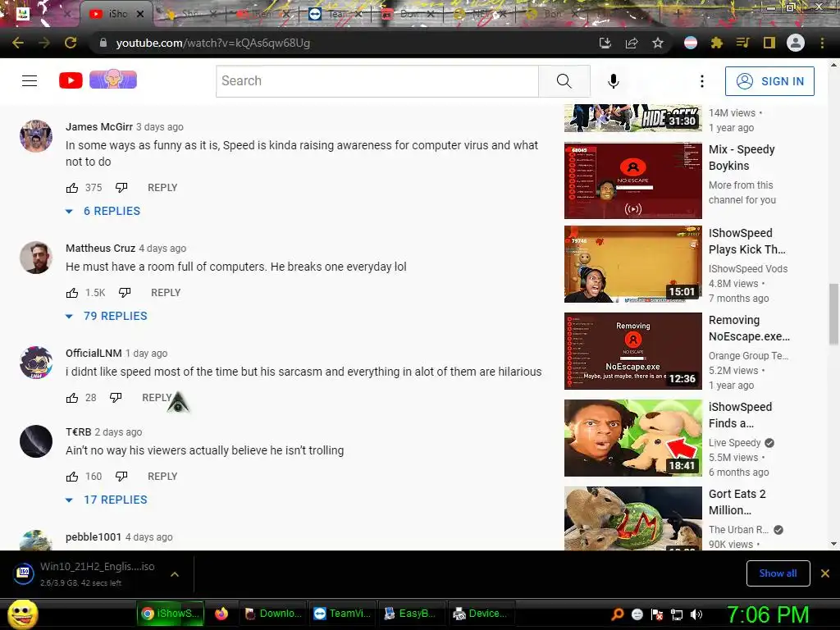The width and height of the screenshot is (840, 630).
Task: Bookmark this page with star icon
Action: click(x=658, y=43)
